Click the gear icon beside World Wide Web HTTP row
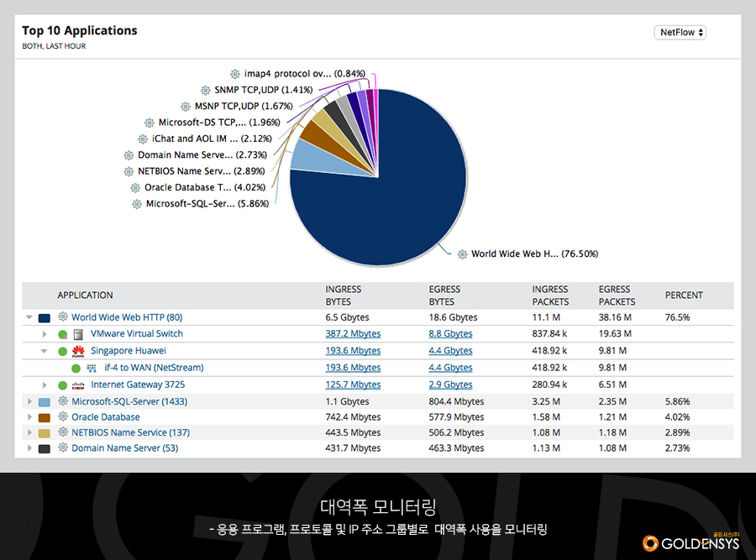Screen dimensions: 756x560 [x=63, y=317]
